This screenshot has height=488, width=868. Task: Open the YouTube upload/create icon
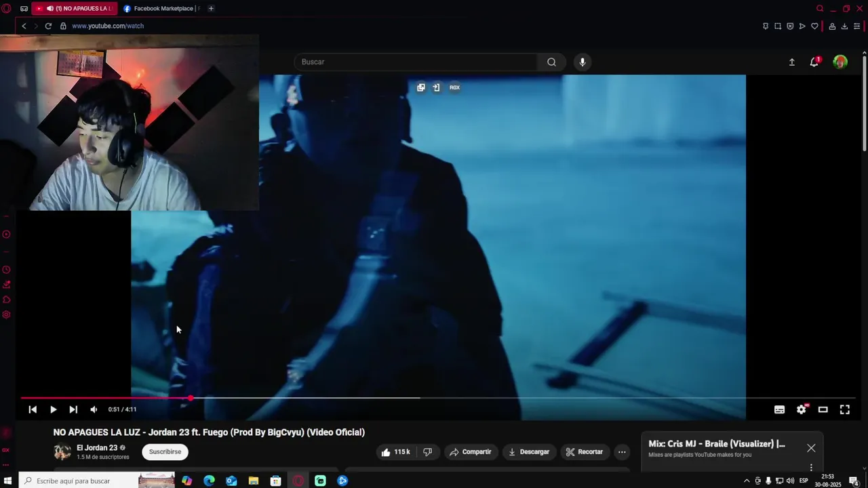point(791,62)
